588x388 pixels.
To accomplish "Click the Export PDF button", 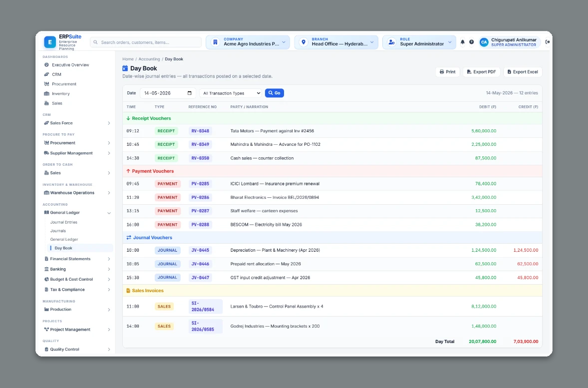I will [x=482, y=72].
